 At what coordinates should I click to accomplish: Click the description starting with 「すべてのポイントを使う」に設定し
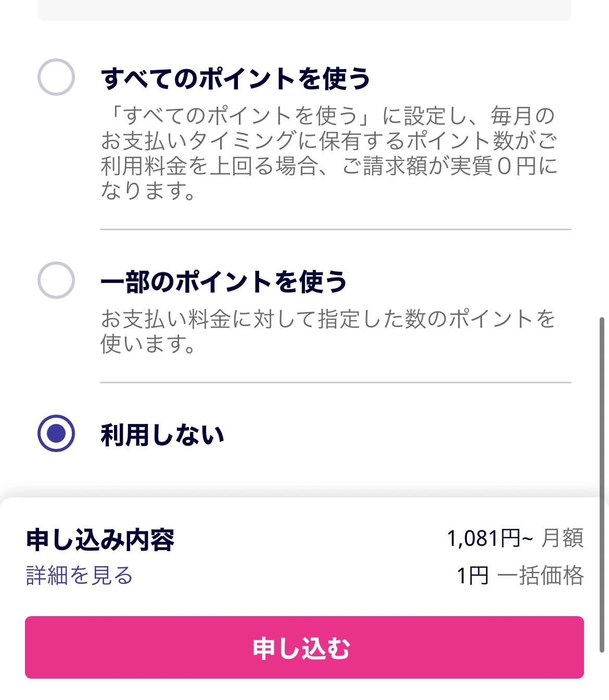click(x=328, y=153)
